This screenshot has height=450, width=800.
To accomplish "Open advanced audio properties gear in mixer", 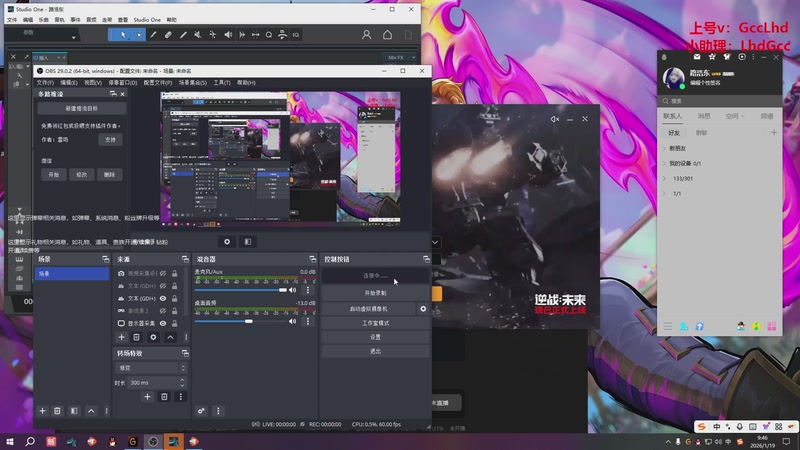I will (202, 410).
